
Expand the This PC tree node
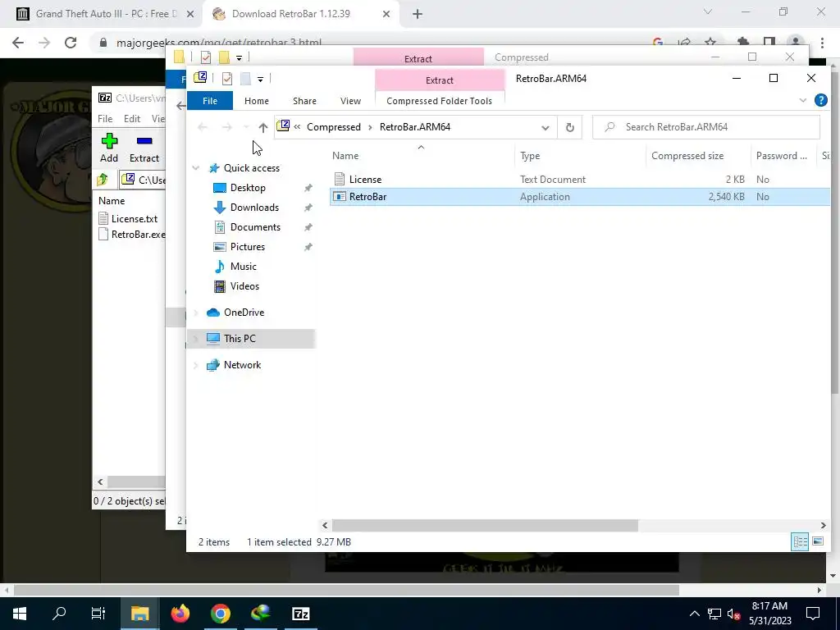click(196, 339)
